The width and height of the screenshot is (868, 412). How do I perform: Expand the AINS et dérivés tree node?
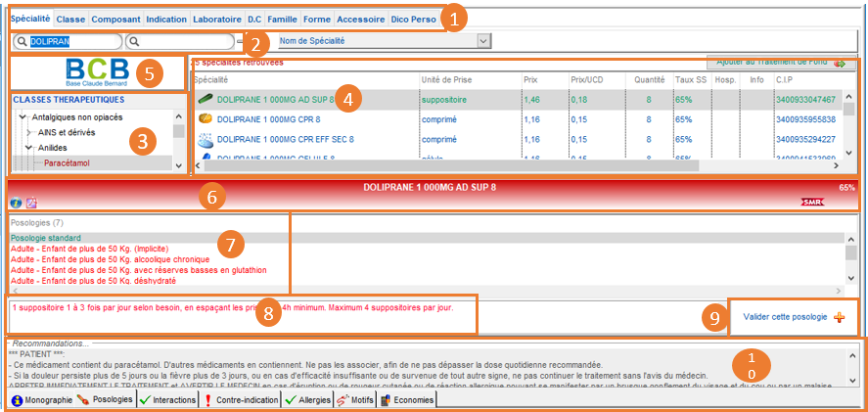(29, 132)
